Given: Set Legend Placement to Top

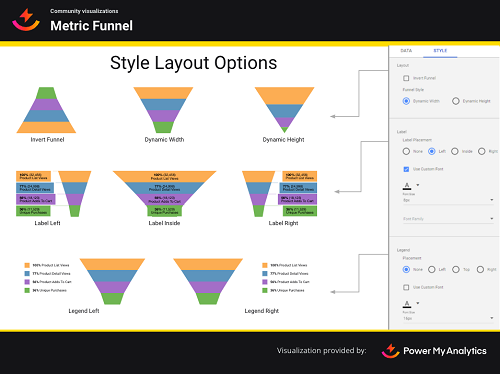Looking at the screenshot, I should coord(456,269).
